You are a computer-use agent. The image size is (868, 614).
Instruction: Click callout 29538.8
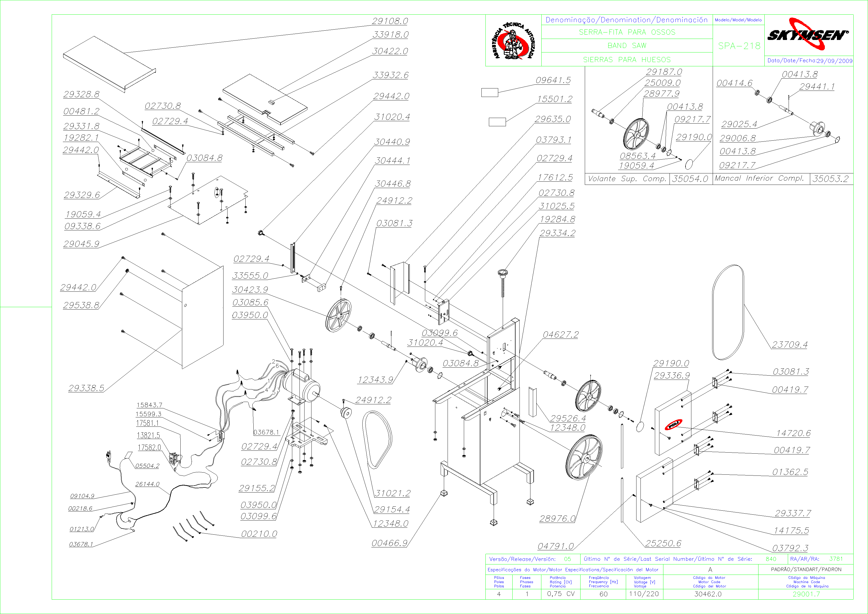pyautogui.click(x=81, y=305)
